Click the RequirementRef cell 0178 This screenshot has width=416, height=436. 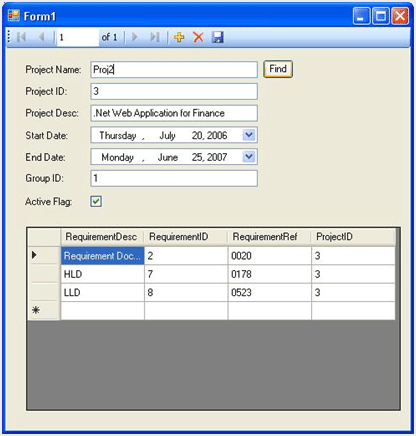[270, 274]
